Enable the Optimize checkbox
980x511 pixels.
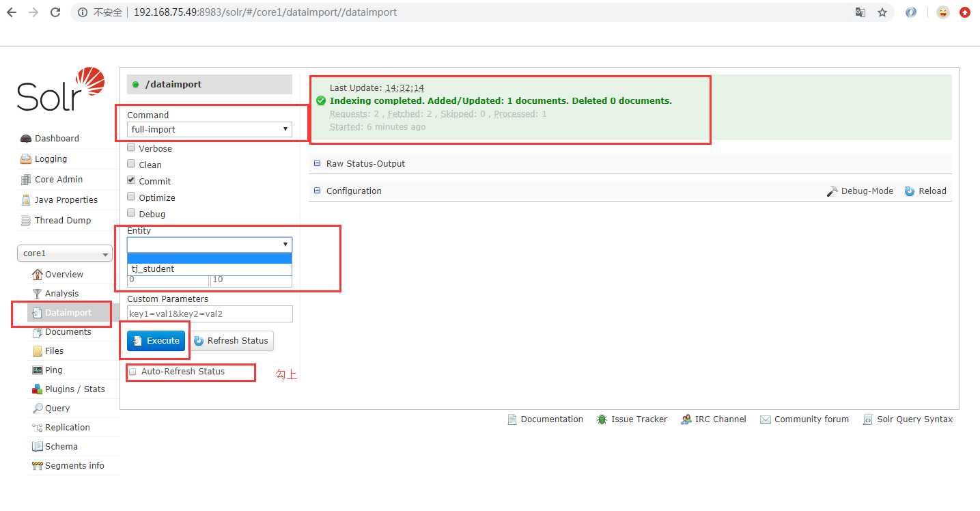tap(131, 197)
